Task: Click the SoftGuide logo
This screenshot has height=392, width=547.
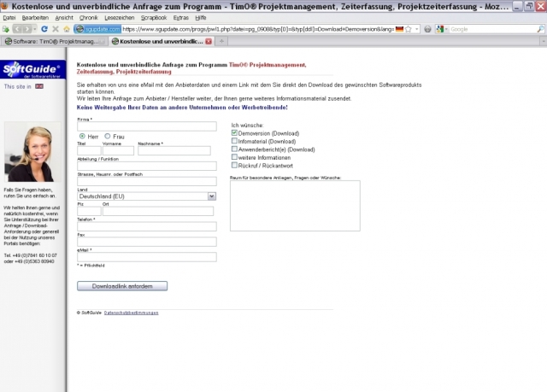Action: pos(32,70)
